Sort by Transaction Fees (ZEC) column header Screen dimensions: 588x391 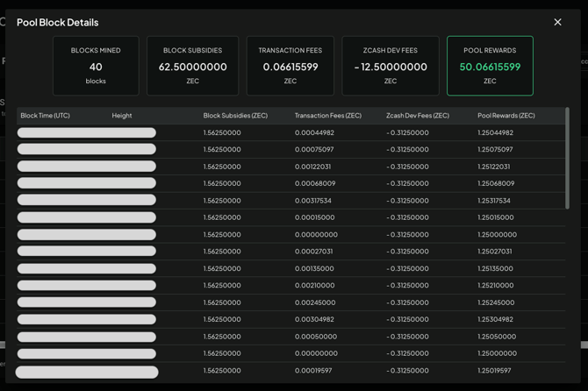point(328,116)
